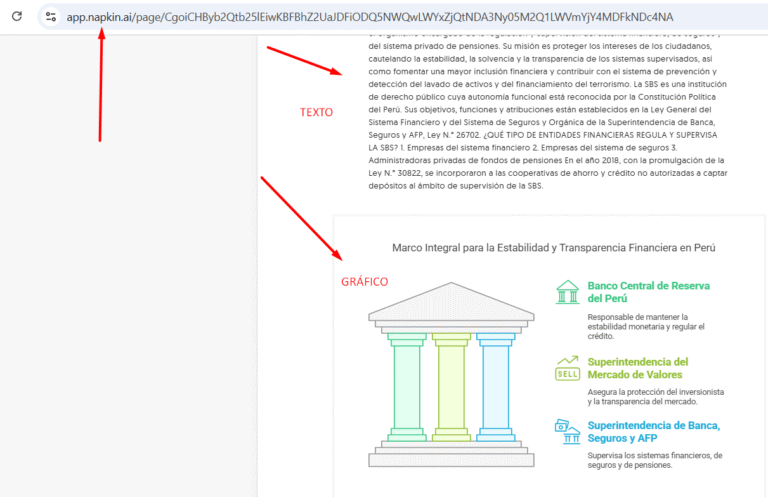Select the SELL market chart icon

(x=568, y=368)
